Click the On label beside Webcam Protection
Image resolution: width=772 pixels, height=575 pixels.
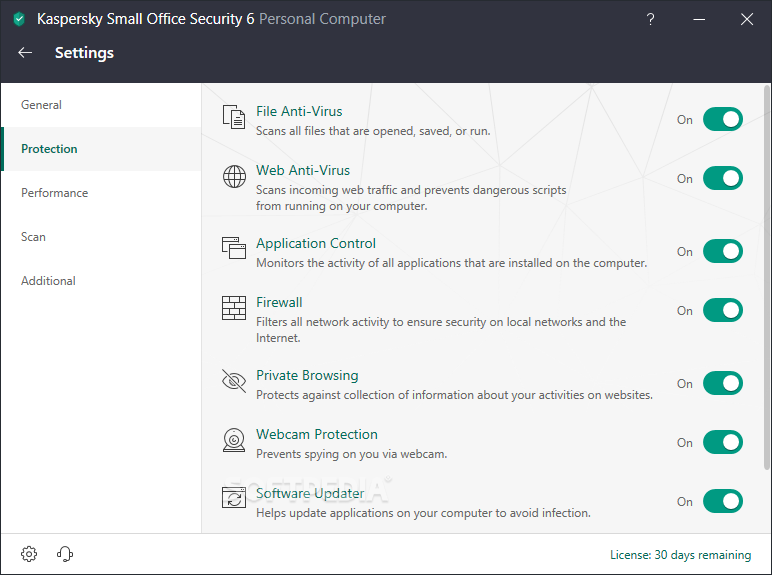coord(684,443)
